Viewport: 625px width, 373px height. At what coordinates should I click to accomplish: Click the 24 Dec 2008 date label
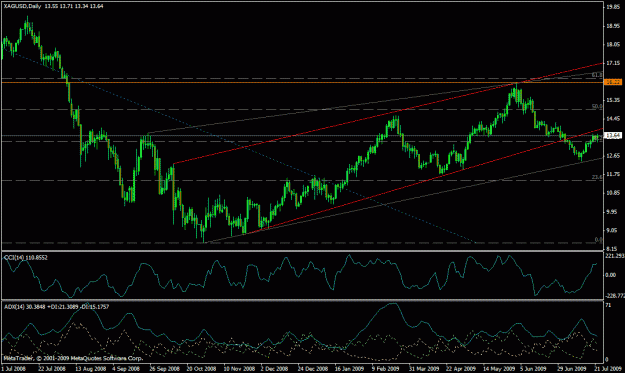click(312, 369)
